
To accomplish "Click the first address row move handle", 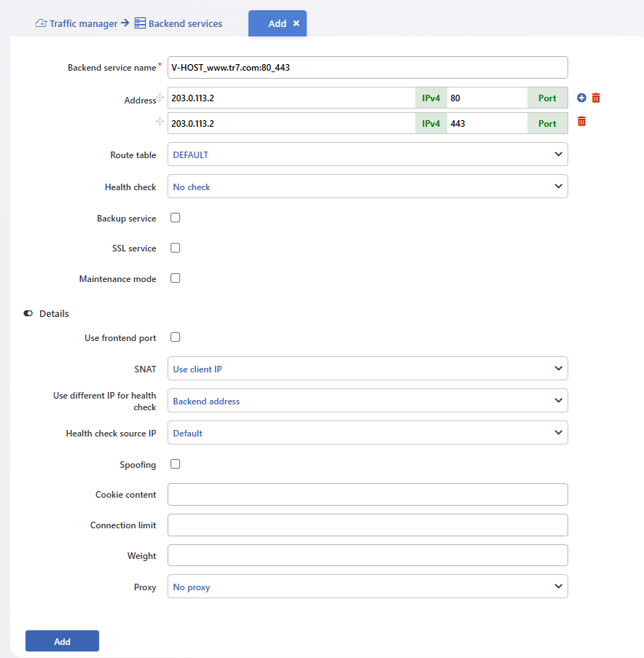I will [x=160, y=98].
